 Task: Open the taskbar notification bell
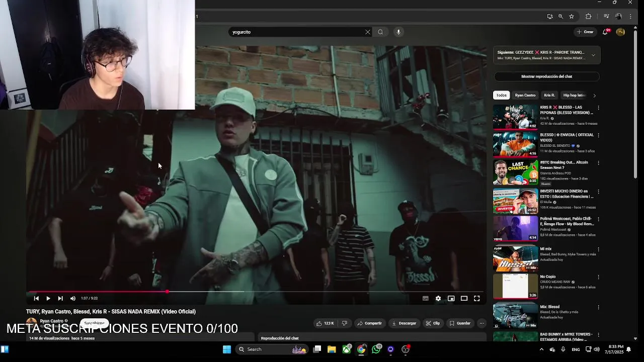(629, 349)
